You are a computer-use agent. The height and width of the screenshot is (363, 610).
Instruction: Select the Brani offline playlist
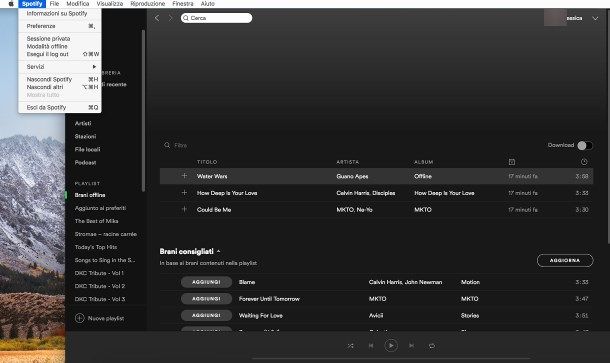point(90,195)
